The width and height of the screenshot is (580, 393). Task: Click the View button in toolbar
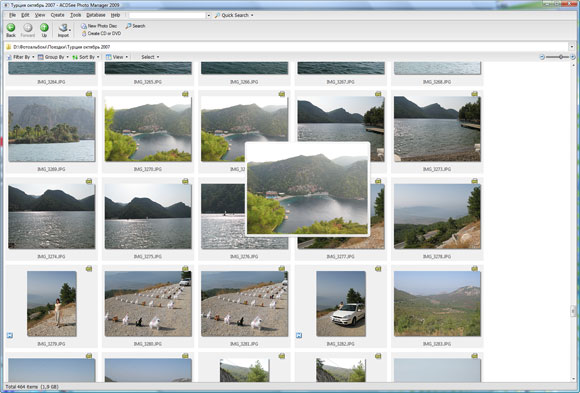[117, 57]
